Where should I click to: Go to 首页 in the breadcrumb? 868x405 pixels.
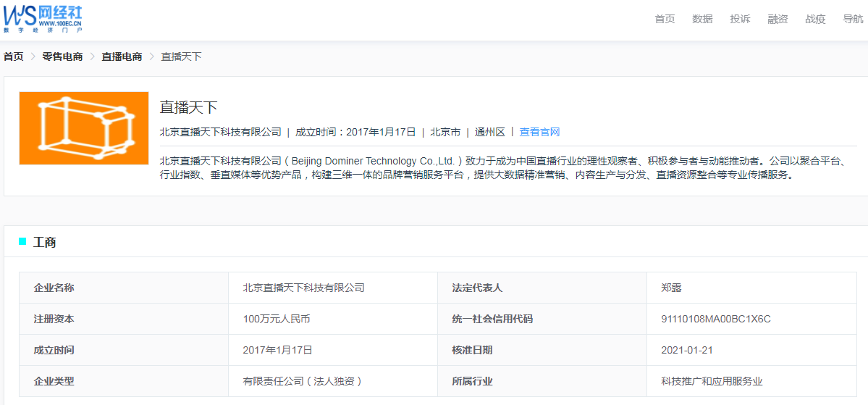(x=13, y=57)
